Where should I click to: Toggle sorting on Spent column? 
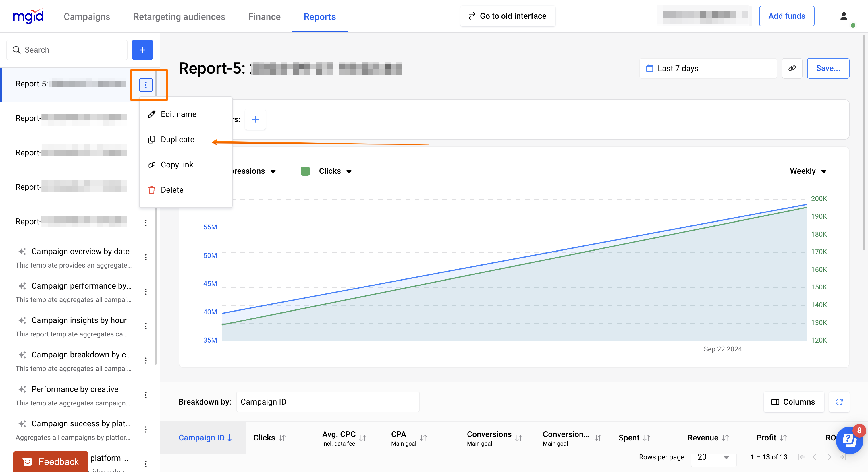634,437
